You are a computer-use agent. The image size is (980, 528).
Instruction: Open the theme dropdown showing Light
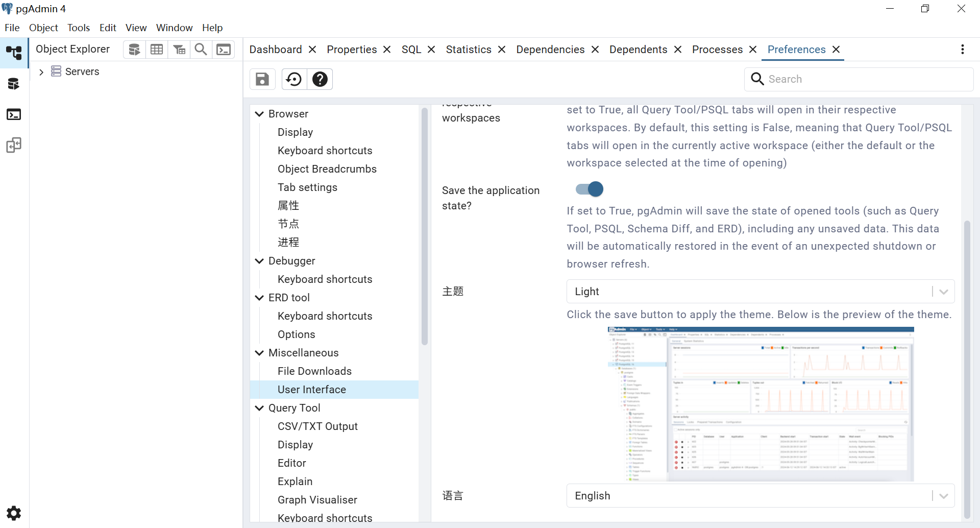click(x=760, y=292)
